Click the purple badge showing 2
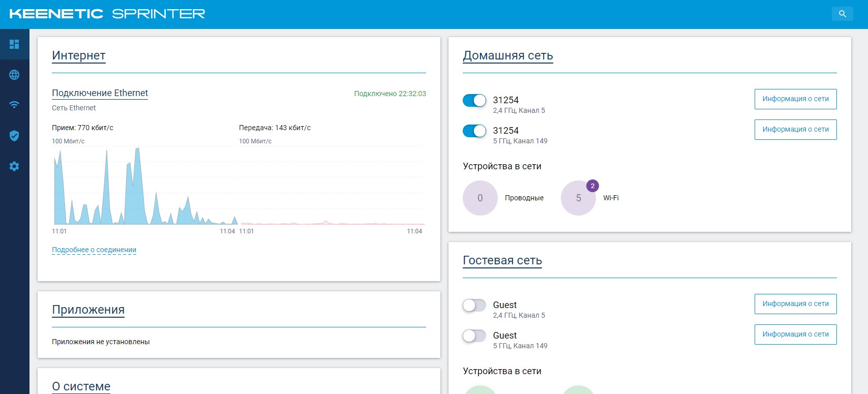868x394 pixels. (592, 186)
